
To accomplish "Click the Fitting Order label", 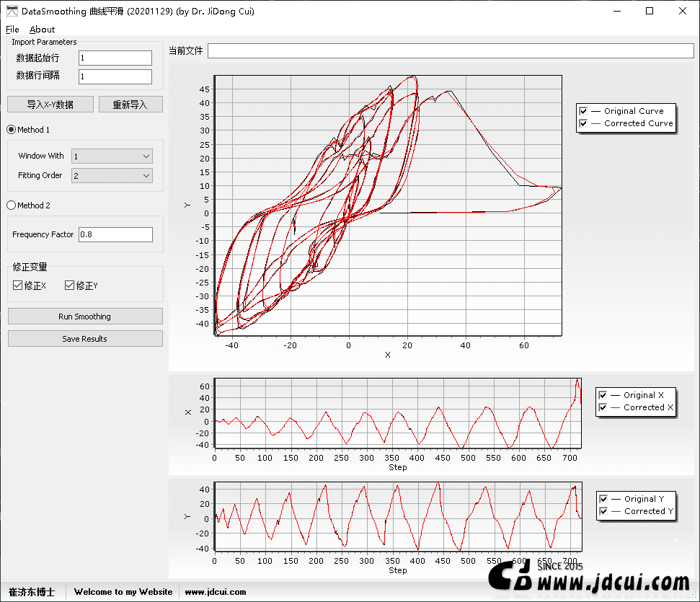I will (40, 175).
